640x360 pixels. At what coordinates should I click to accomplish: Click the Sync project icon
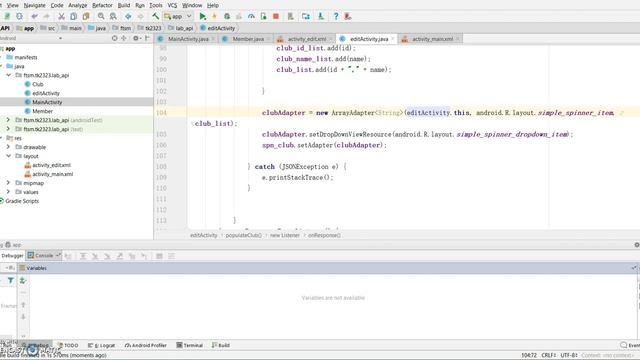tap(19, 16)
